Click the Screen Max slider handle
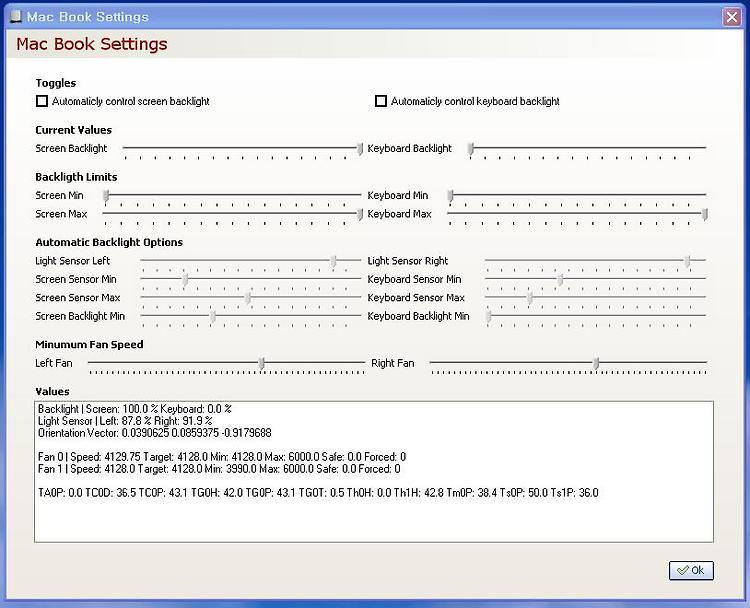 pyautogui.click(x=360, y=215)
